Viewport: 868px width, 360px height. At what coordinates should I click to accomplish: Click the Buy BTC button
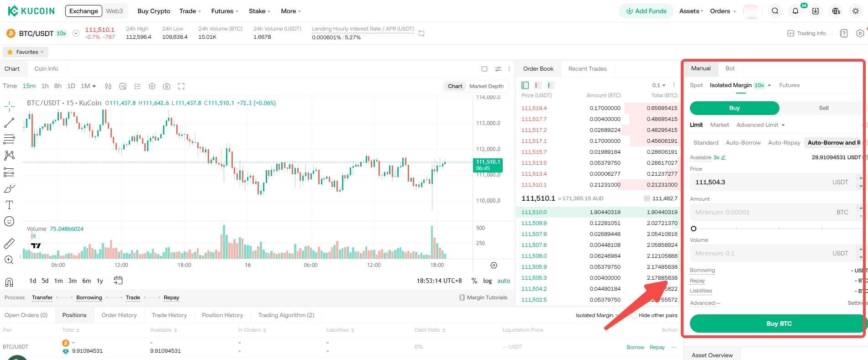coord(779,323)
